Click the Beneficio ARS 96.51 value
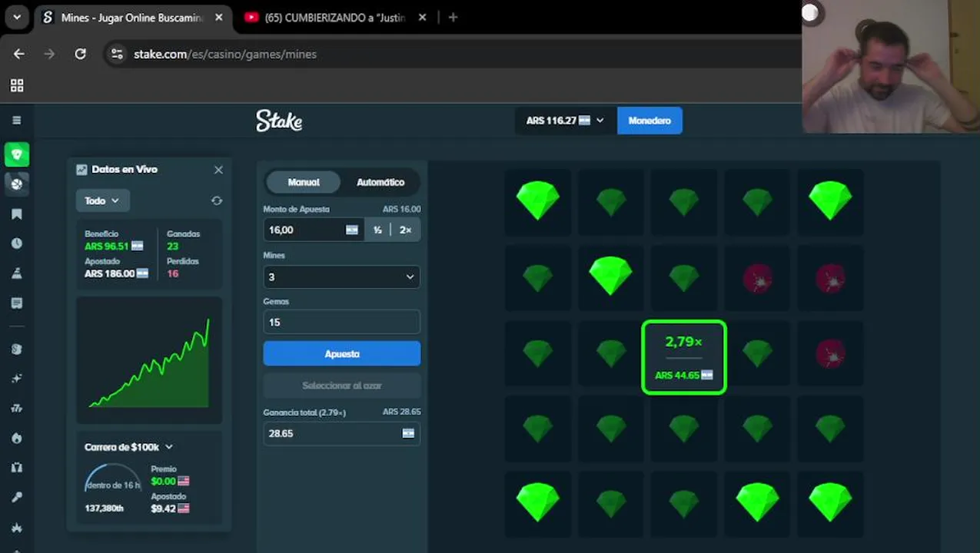The width and height of the screenshot is (980, 553). click(x=114, y=246)
